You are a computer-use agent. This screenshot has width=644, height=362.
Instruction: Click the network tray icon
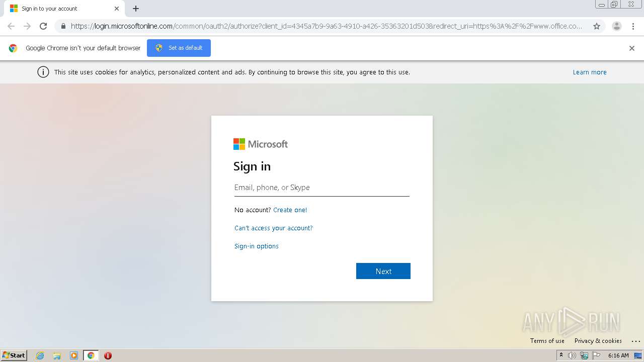[x=584, y=355]
